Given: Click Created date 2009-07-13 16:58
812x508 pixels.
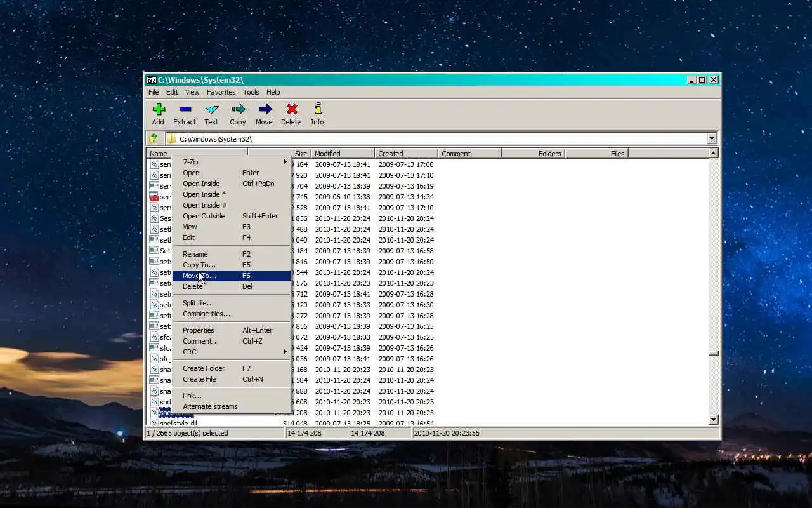Looking at the screenshot, I should tap(406, 251).
